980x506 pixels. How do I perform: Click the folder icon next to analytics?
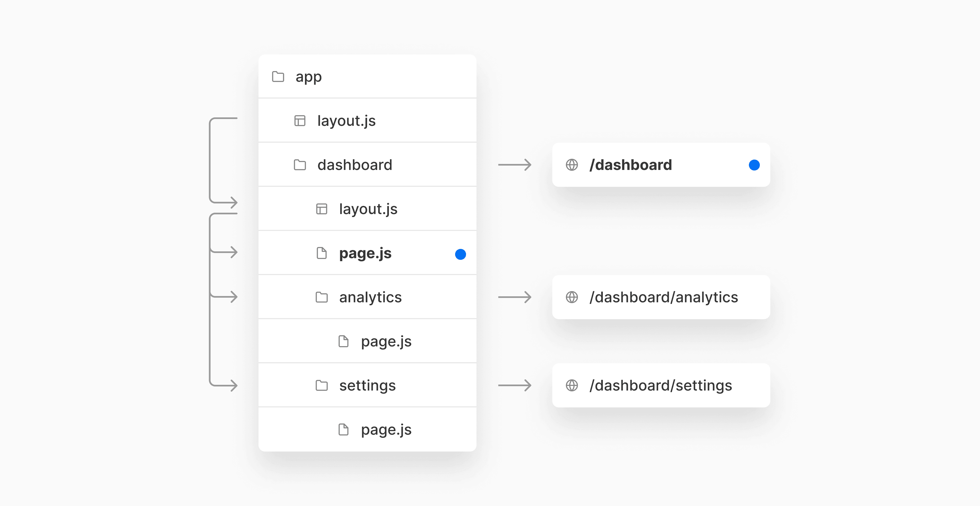click(322, 297)
